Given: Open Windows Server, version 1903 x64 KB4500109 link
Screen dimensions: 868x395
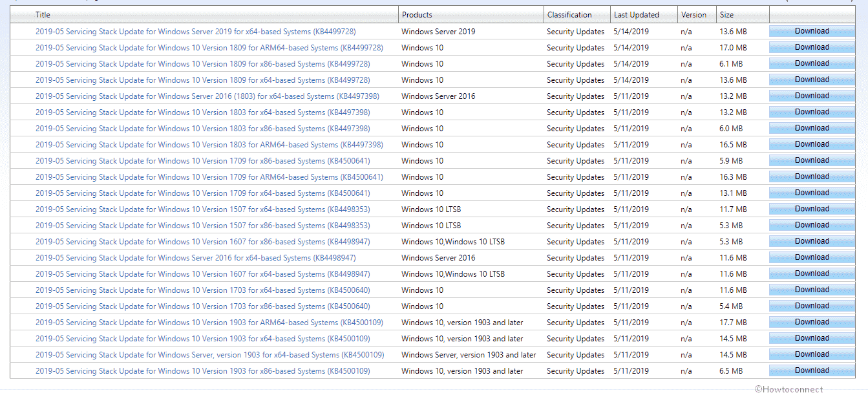Looking at the screenshot, I should (210, 355).
